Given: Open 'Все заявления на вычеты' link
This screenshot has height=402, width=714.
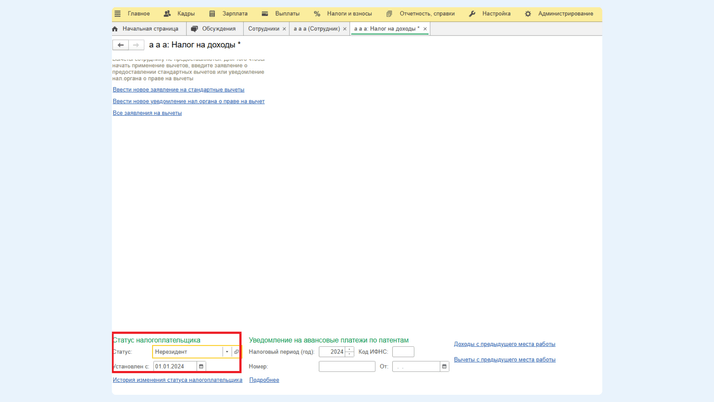Looking at the screenshot, I should coord(147,113).
